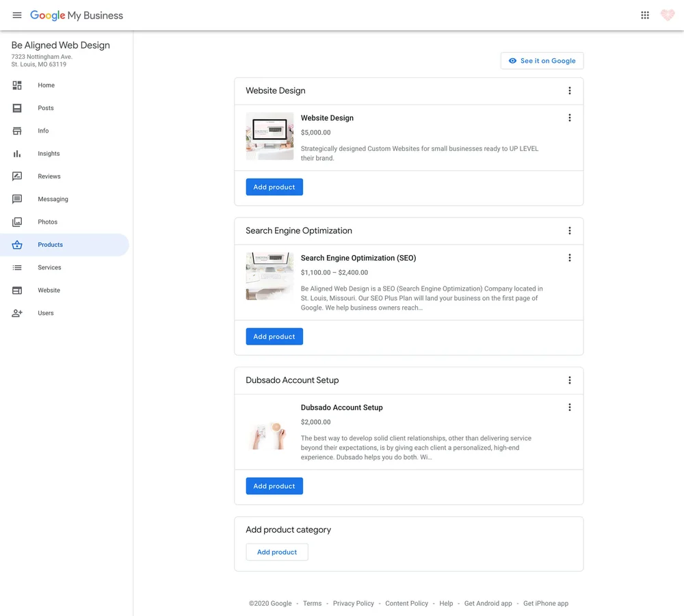The height and width of the screenshot is (616, 684).
Task: Select the Reviews sidebar icon
Action: (16, 176)
